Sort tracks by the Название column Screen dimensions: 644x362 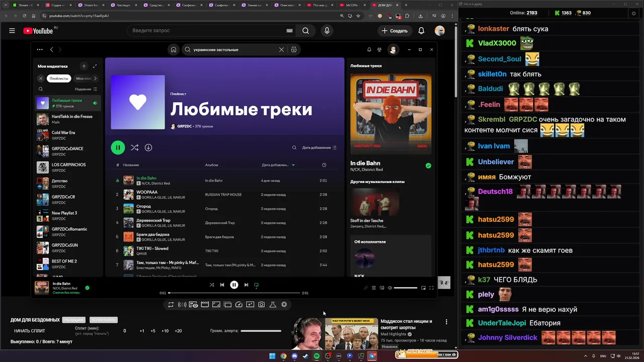click(x=131, y=165)
